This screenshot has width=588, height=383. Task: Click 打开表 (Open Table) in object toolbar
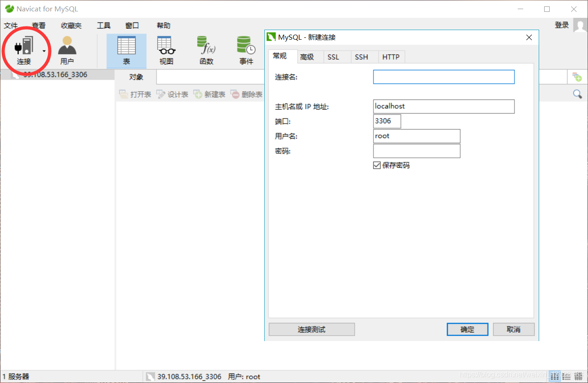pyautogui.click(x=135, y=94)
